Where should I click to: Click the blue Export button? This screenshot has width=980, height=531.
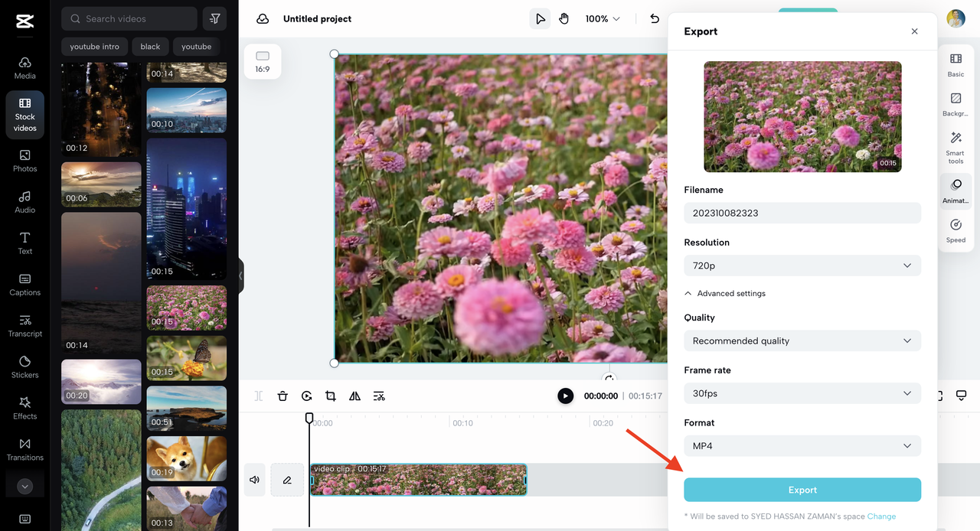click(802, 490)
